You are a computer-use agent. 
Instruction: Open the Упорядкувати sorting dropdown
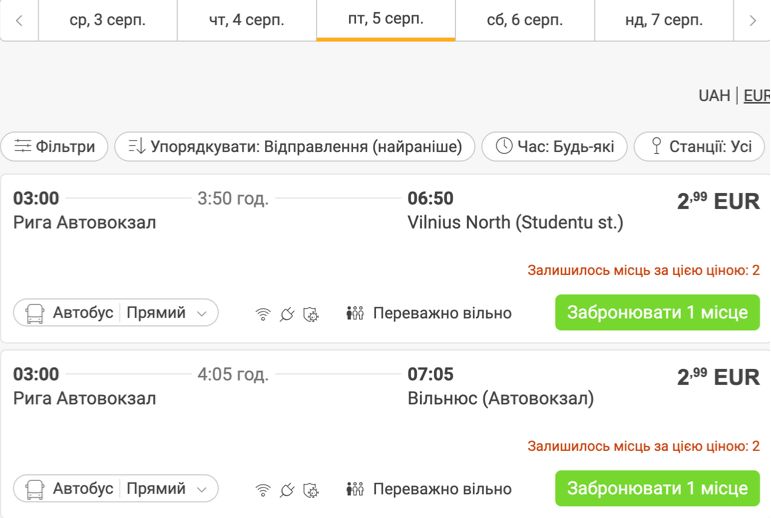click(295, 146)
